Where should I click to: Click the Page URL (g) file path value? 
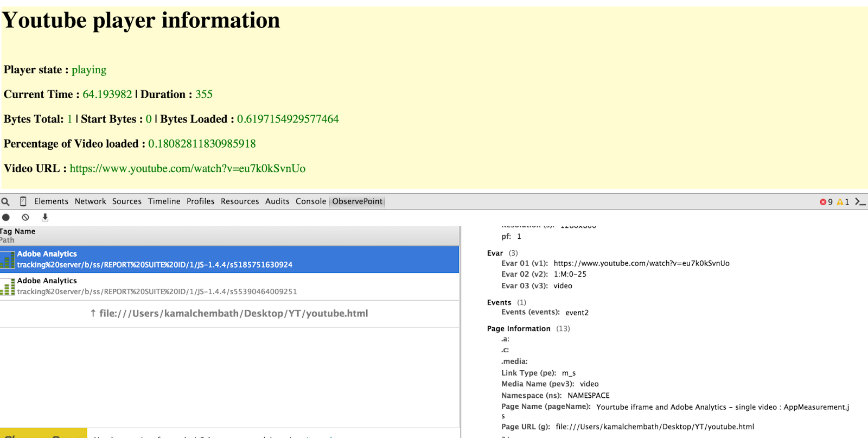655,427
